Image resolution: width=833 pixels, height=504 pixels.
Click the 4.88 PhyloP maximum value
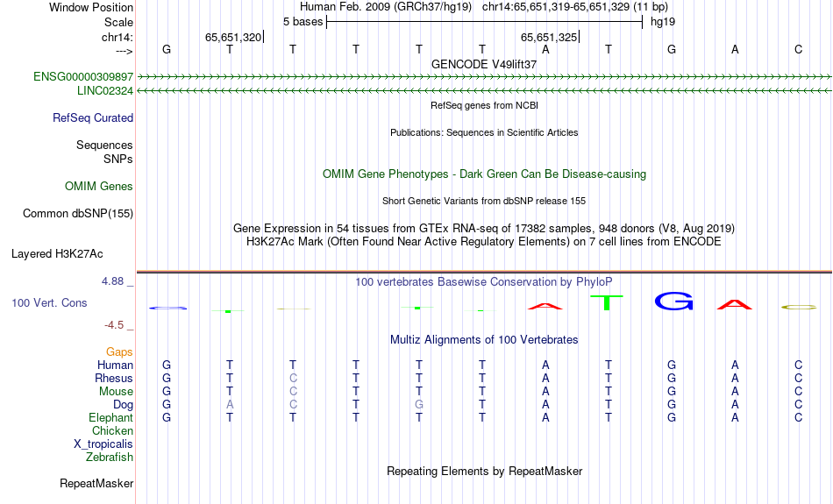[112, 281]
